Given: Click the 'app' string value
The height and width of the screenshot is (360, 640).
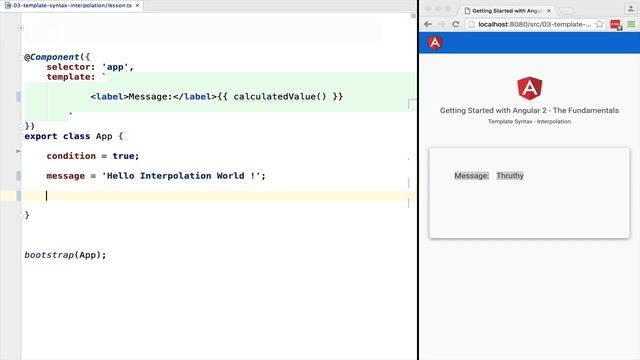Looking at the screenshot, I should tap(115, 67).
